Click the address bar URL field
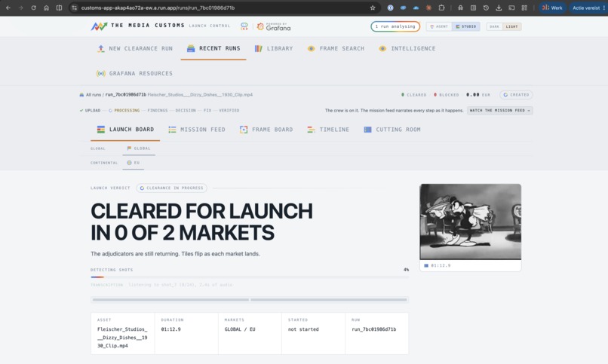 click(x=225, y=8)
